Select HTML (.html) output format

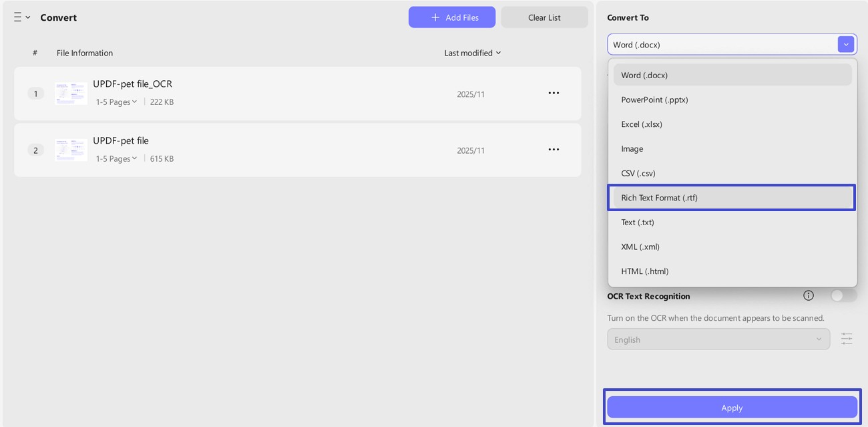pos(732,271)
